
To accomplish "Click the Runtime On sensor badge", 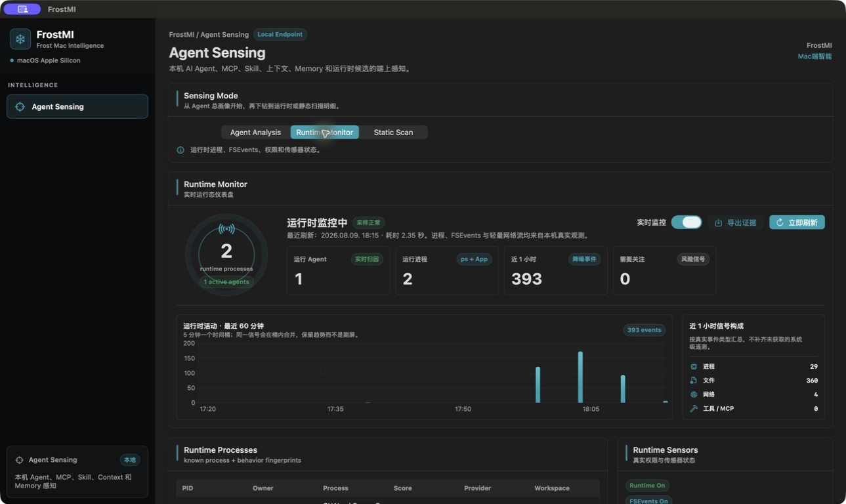I will click(x=647, y=486).
